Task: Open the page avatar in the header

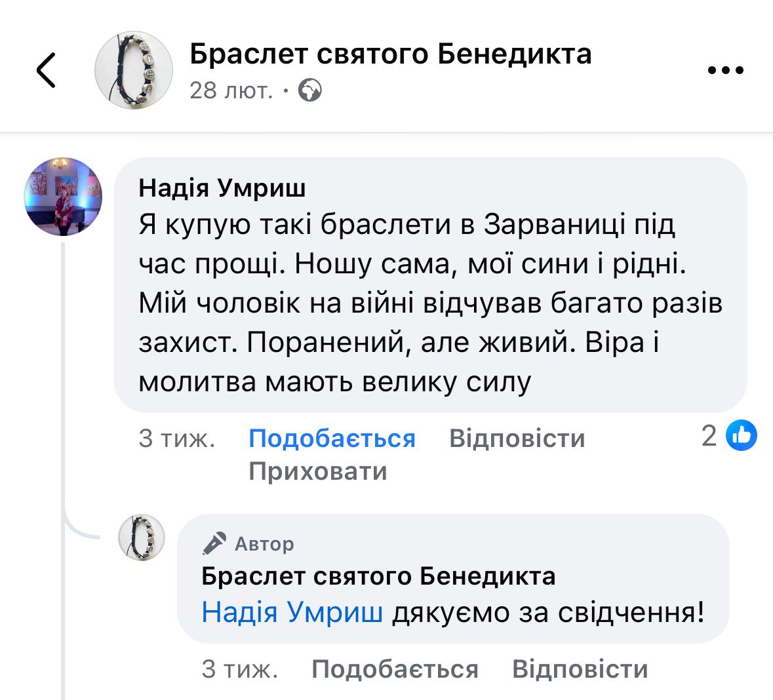Action: click(134, 69)
